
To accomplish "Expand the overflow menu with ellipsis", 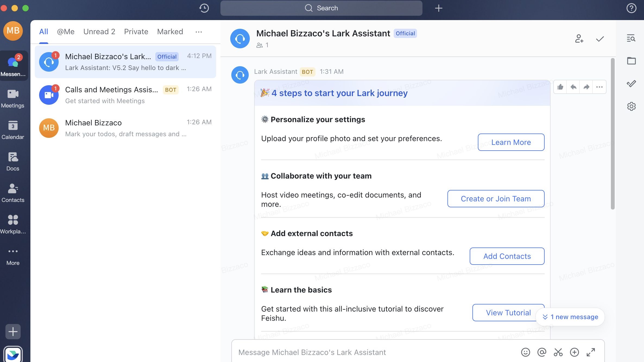I will pos(198,32).
